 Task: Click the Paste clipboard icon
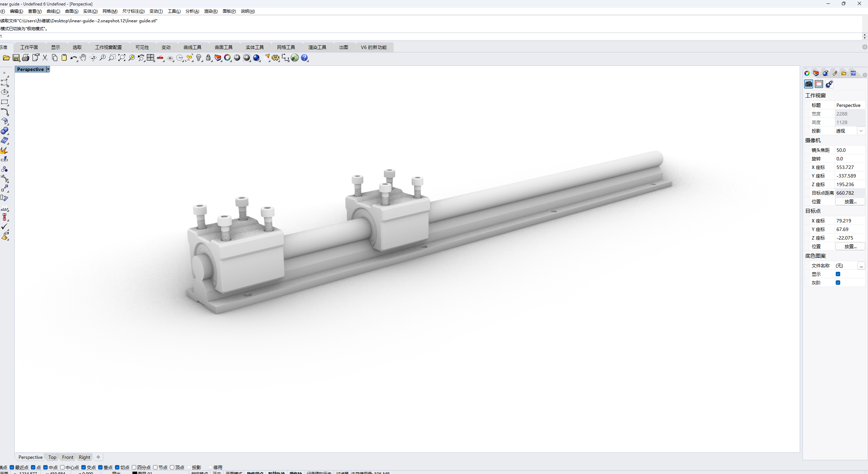click(64, 58)
